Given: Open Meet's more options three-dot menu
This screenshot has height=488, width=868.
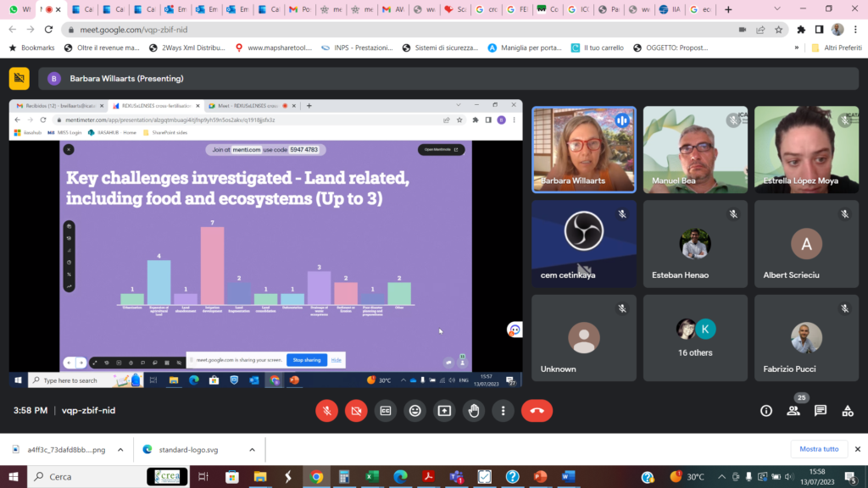Looking at the screenshot, I should pos(504,411).
